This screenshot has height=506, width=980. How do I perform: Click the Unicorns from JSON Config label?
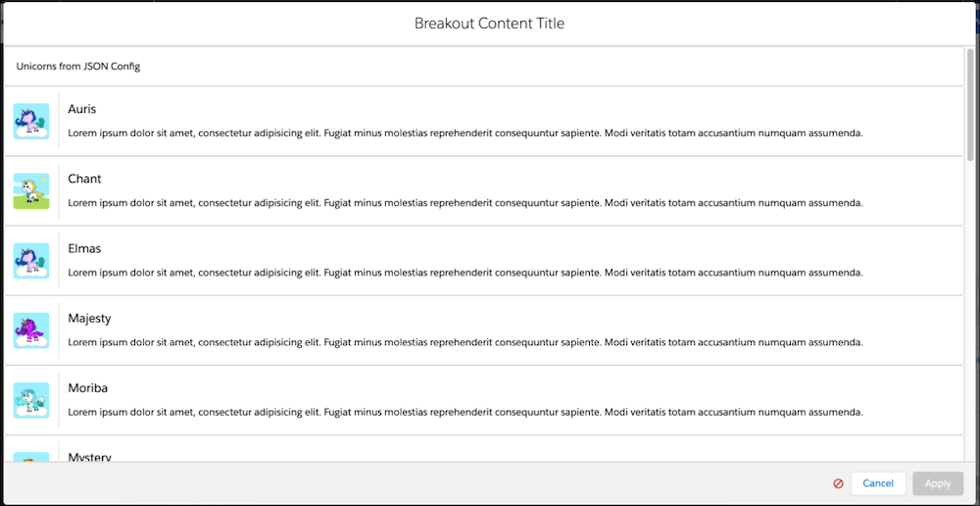click(x=78, y=67)
